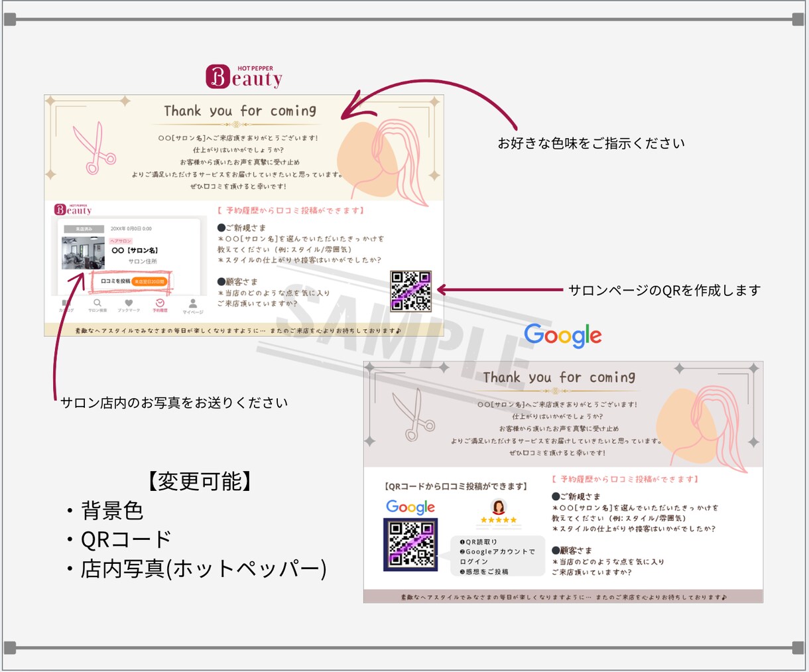Click the Thank you for coming heading on beige card
809x672 pixels.
pos(240,111)
